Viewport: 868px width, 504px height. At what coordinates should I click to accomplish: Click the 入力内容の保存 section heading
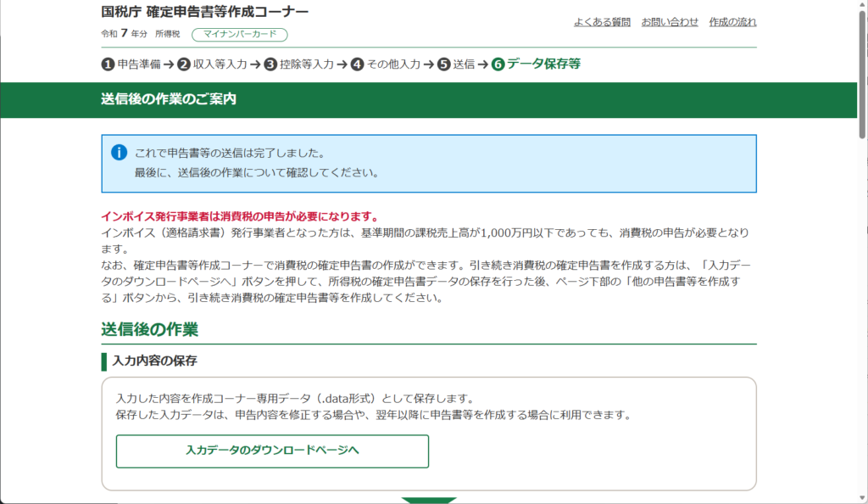click(x=154, y=361)
